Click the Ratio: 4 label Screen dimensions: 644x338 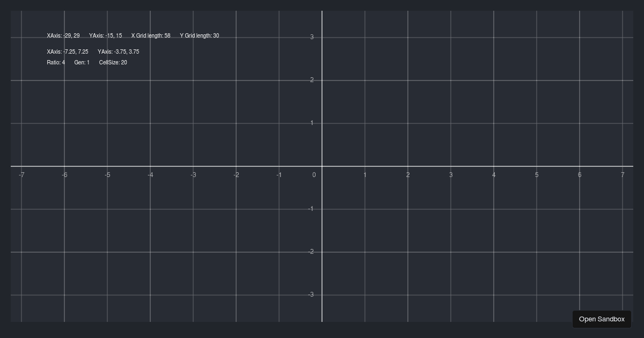[55, 62]
